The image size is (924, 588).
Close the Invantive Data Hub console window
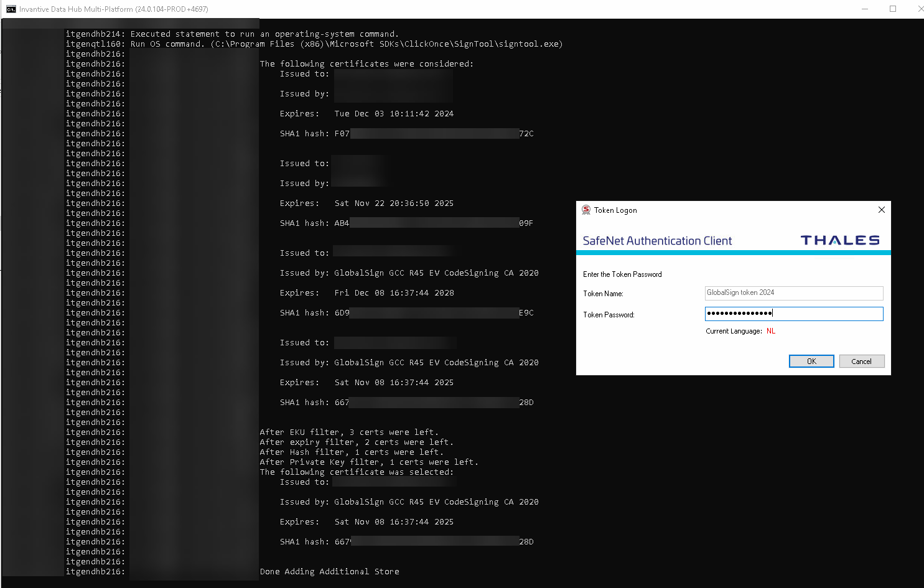tap(920, 9)
